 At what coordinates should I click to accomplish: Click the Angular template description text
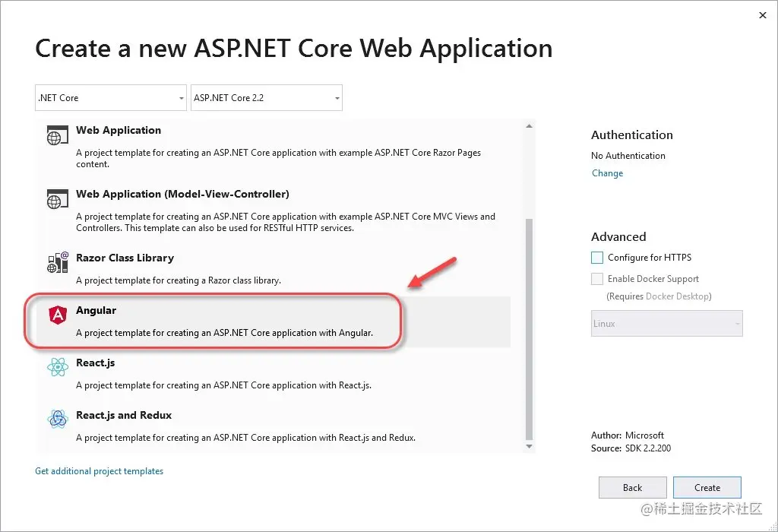click(224, 333)
